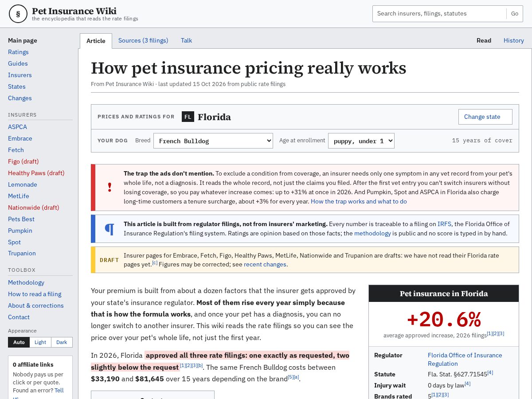Screen dimensions: 532x399
Task: Open the Trupanion insurer page
Action: pyautogui.click(x=22, y=253)
